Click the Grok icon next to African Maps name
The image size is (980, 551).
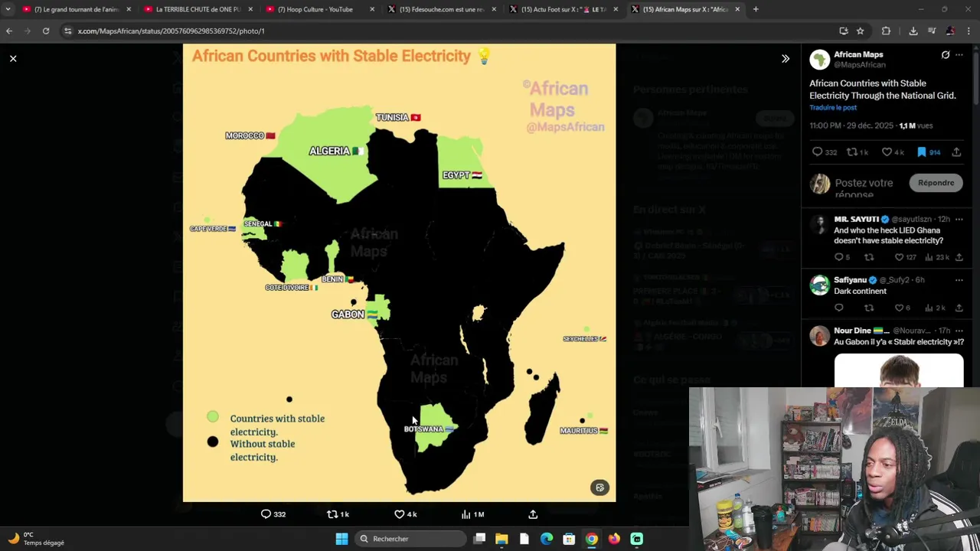click(946, 55)
